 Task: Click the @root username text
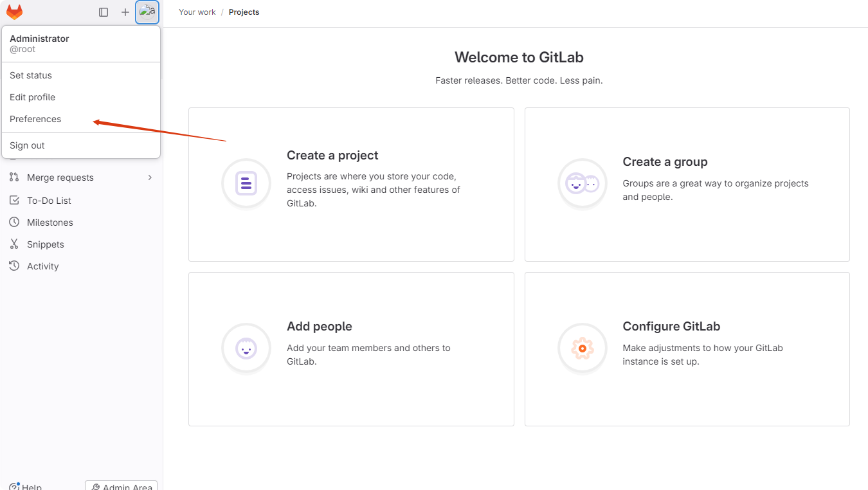(23, 50)
